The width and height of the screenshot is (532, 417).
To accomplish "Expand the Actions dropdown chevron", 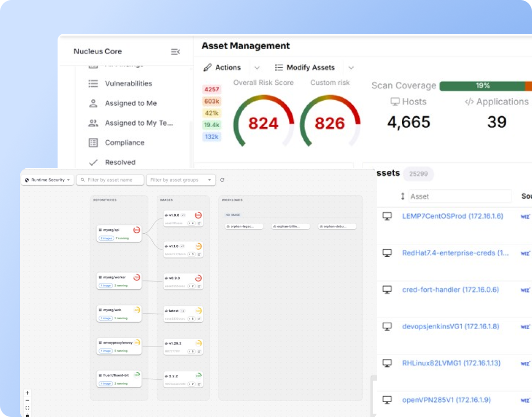I will (257, 68).
